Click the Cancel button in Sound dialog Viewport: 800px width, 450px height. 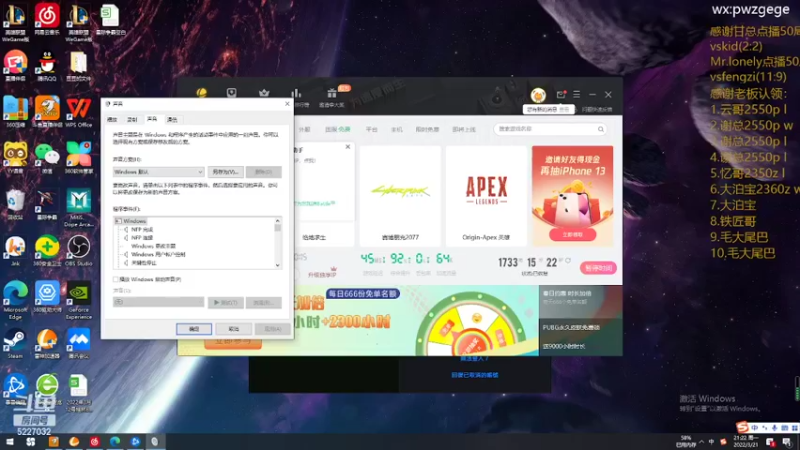[x=233, y=329]
